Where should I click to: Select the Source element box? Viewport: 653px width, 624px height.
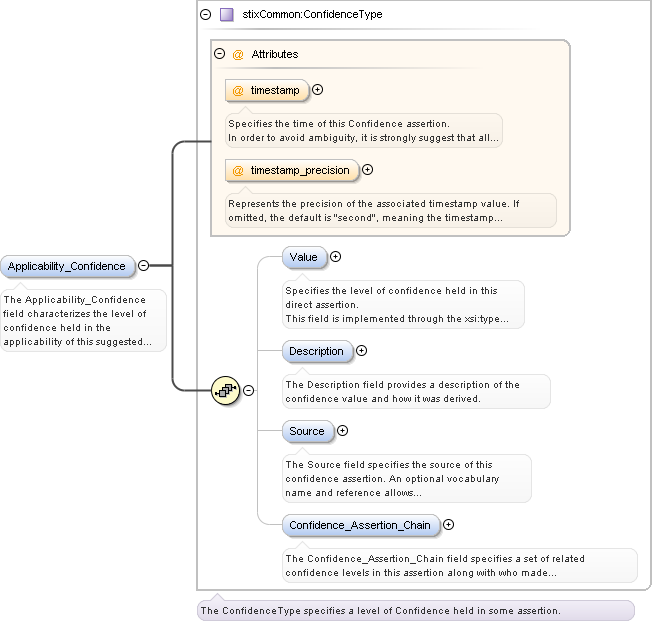click(308, 431)
